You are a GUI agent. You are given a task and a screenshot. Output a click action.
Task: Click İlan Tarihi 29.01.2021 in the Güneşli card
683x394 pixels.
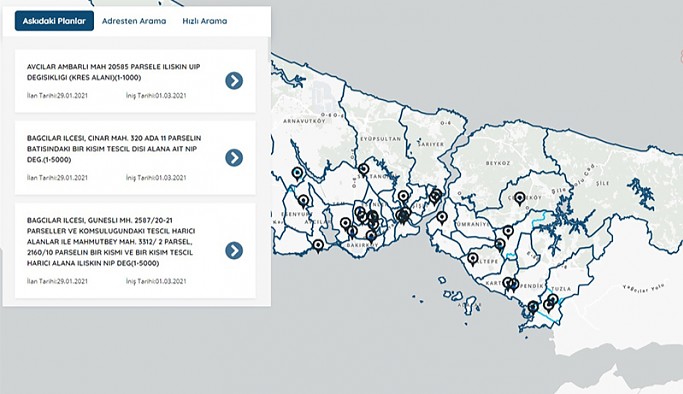pos(57,281)
